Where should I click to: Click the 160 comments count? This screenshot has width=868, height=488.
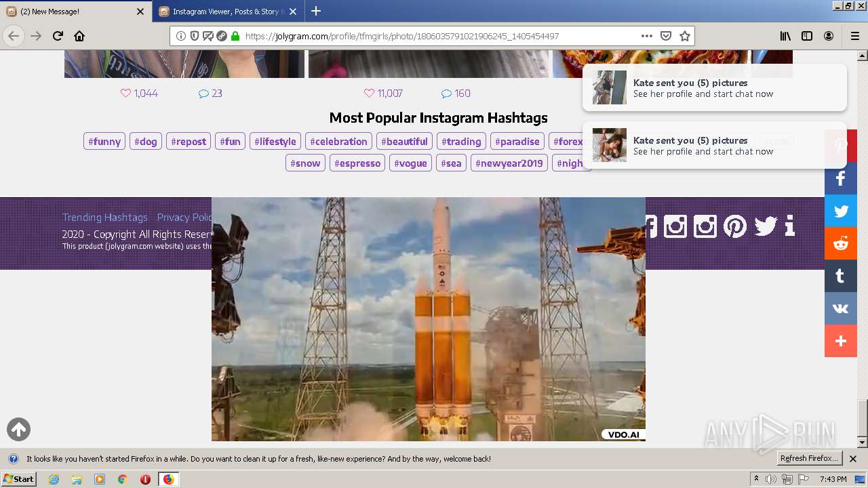point(456,94)
